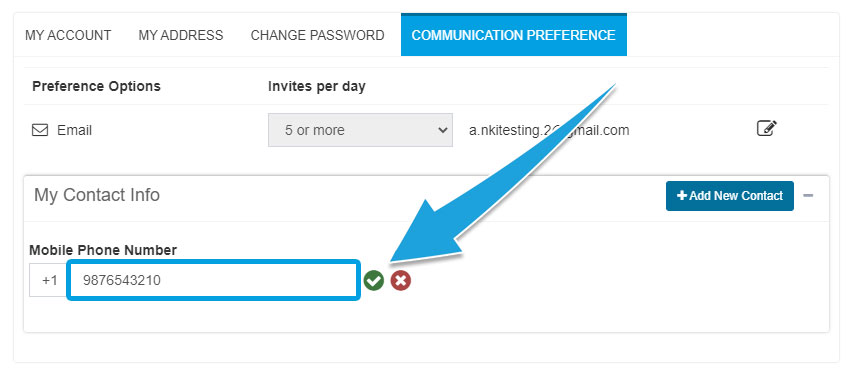Collapse My Contact Info with minus icon

pyautogui.click(x=808, y=195)
